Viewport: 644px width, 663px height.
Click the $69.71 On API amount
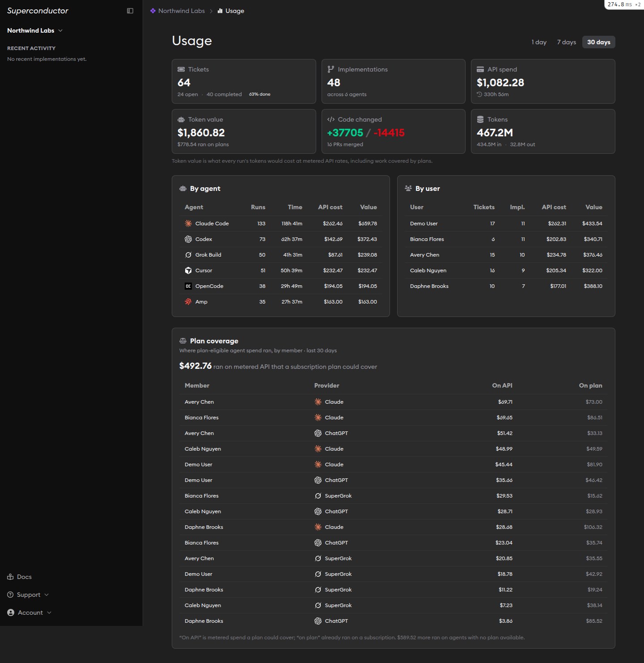click(505, 402)
